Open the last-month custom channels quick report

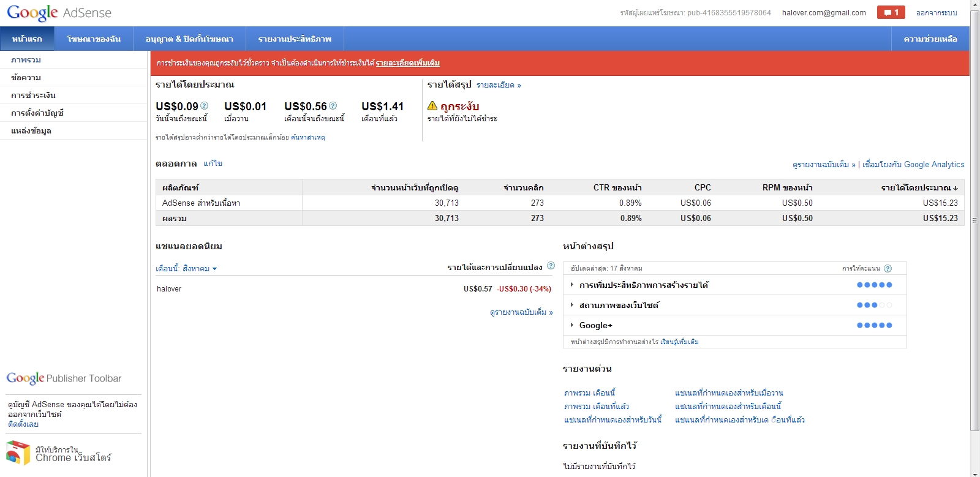740,420
